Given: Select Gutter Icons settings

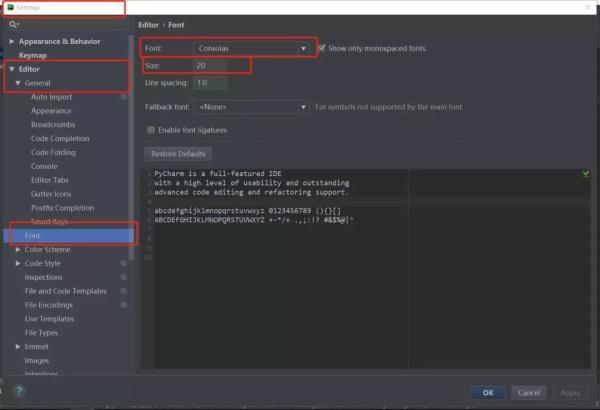Looking at the screenshot, I should click(x=51, y=194).
